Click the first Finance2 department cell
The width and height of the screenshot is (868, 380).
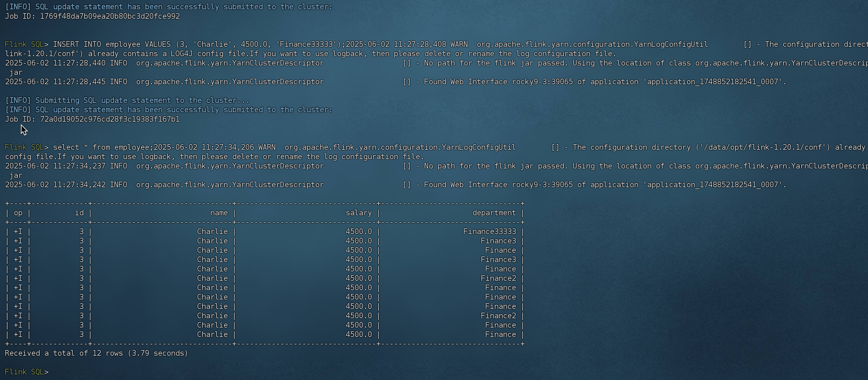coord(498,278)
